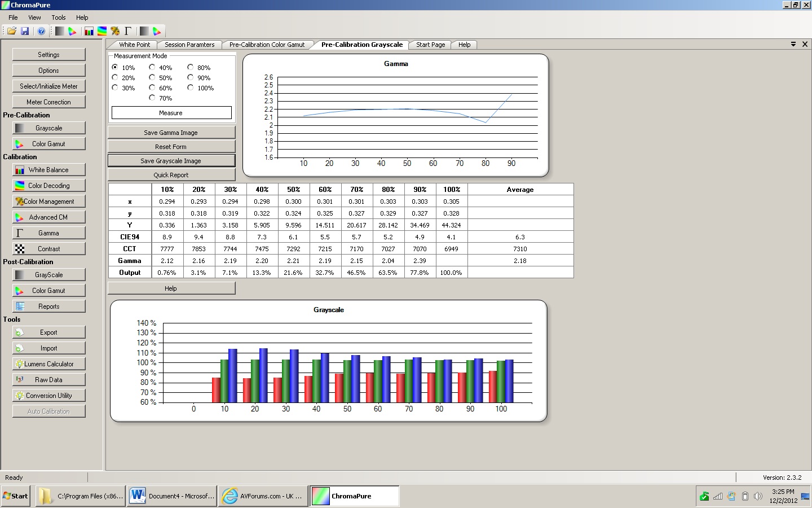
Task: Switch to the White Point tab
Action: click(134, 45)
